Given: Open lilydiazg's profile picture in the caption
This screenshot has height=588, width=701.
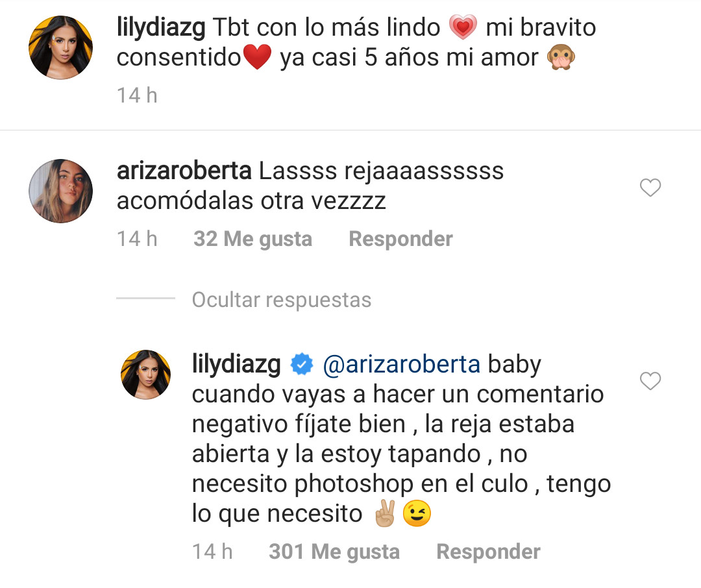Looking at the screenshot, I should click(61, 47).
